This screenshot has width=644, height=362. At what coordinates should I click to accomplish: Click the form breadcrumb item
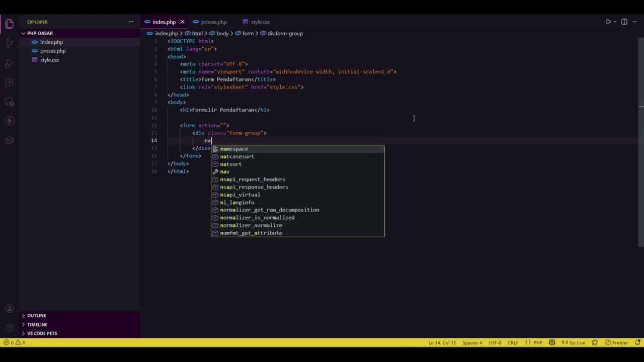tap(248, 33)
